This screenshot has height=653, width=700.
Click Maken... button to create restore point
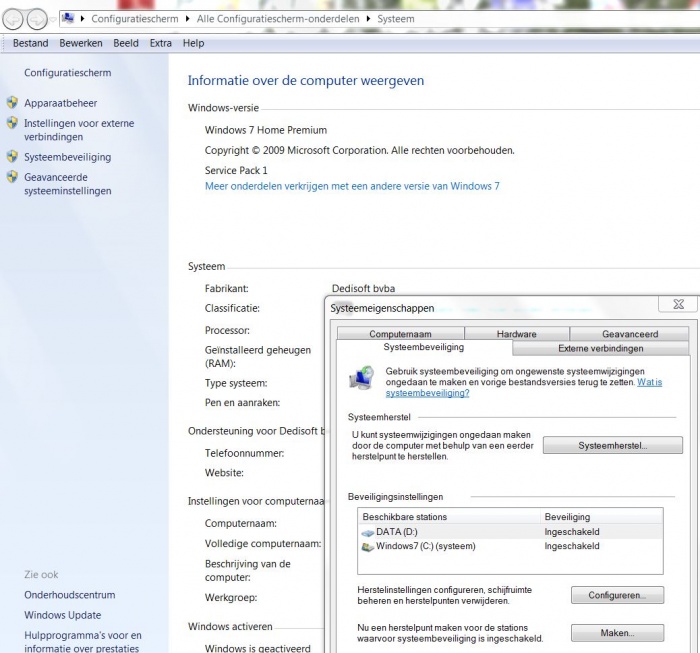617,633
